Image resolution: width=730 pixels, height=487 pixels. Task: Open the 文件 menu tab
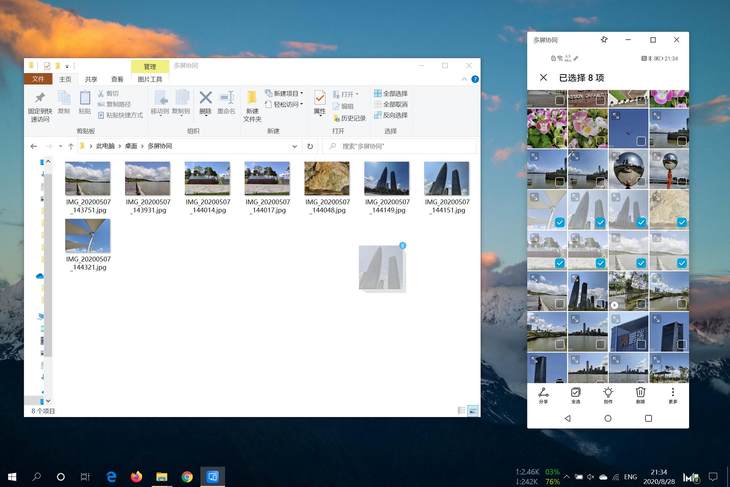38,79
